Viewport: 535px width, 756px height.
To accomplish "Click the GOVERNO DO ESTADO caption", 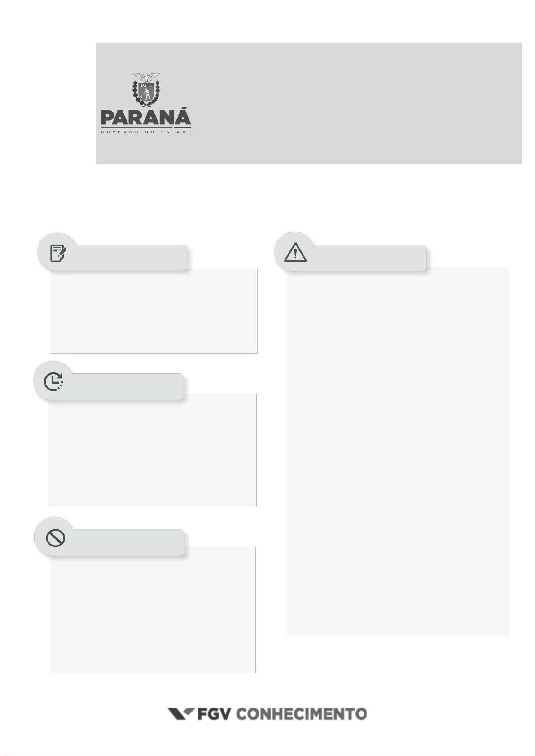I will pyautogui.click(x=146, y=132).
